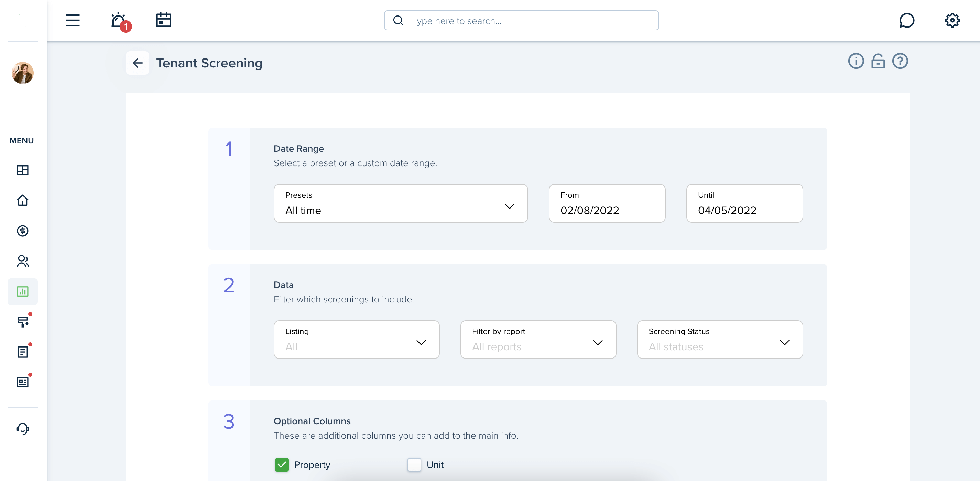Expand the Screening Status dropdown
Viewport: 980px width, 481px height.
[x=720, y=340]
